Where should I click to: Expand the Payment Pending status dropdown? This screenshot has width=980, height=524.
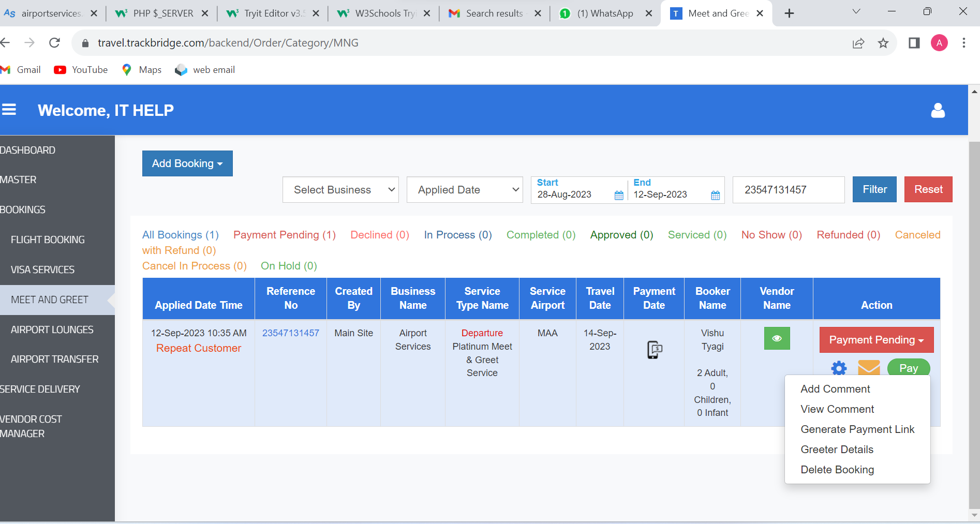(876, 340)
